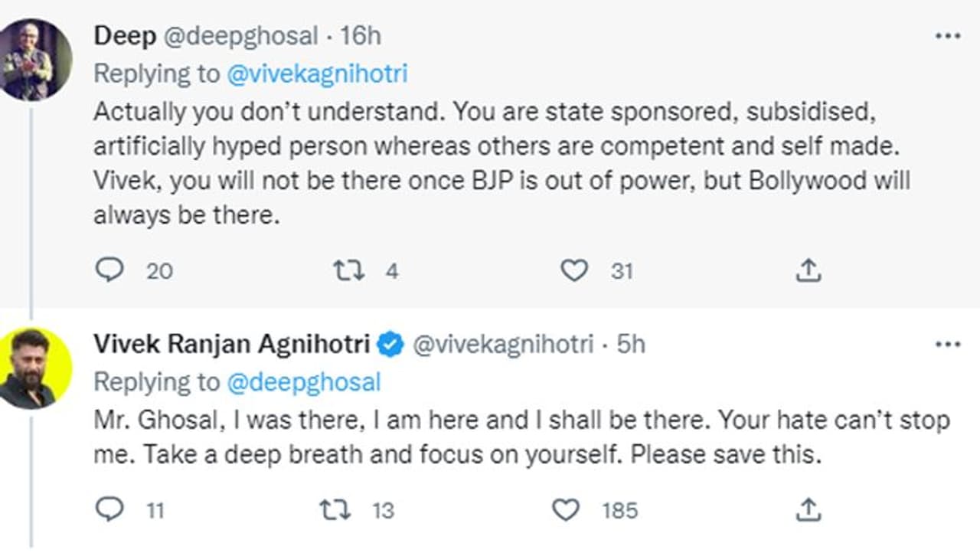The height and width of the screenshot is (553, 980).
Task: Like Vivek Ranjan Agnihotri's tweet
Action: pyautogui.click(x=566, y=509)
